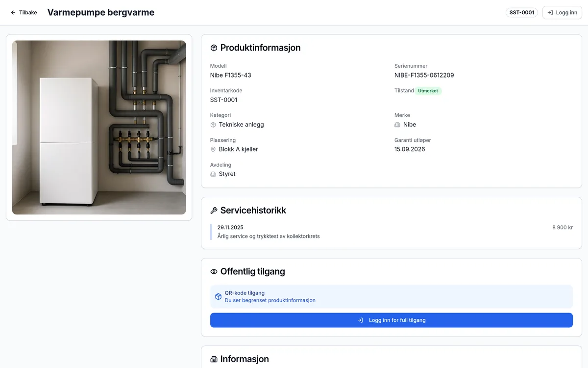Click the wrench icon beside Servicehistorikk

pyautogui.click(x=214, y=210)
